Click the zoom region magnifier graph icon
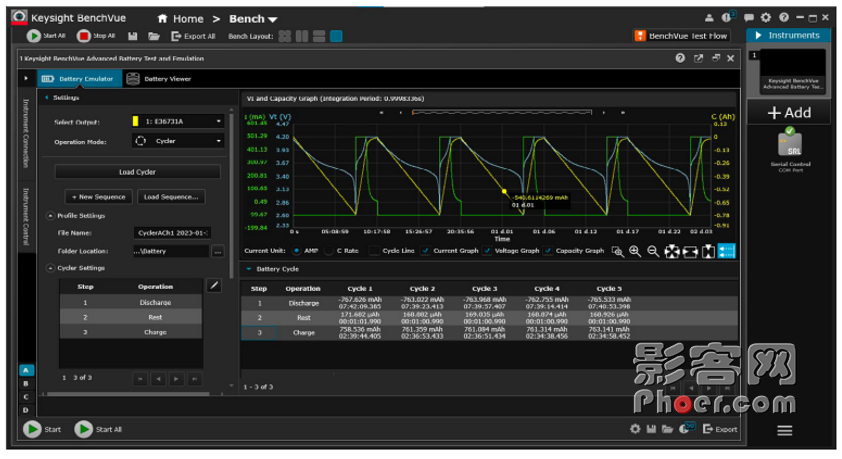 (x=618, y=251)
